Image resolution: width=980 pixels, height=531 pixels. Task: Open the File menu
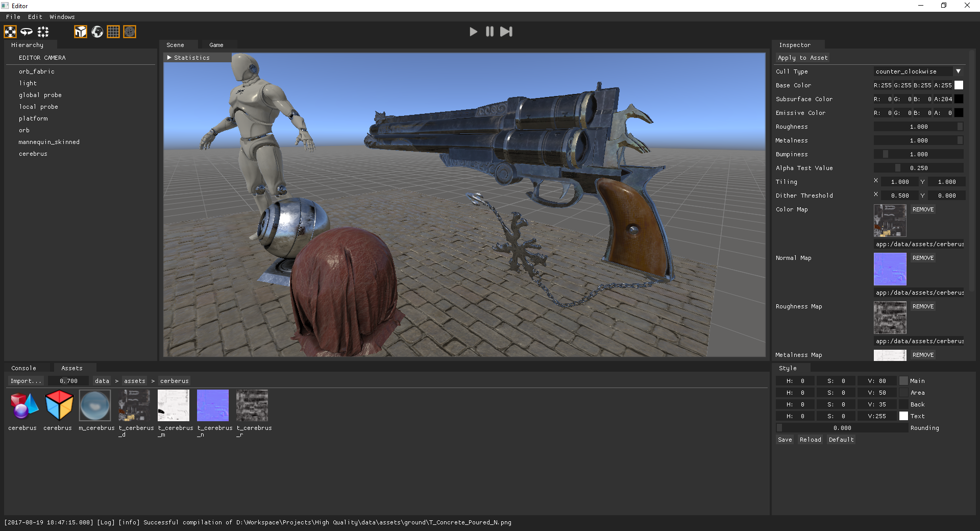[13, 17]
